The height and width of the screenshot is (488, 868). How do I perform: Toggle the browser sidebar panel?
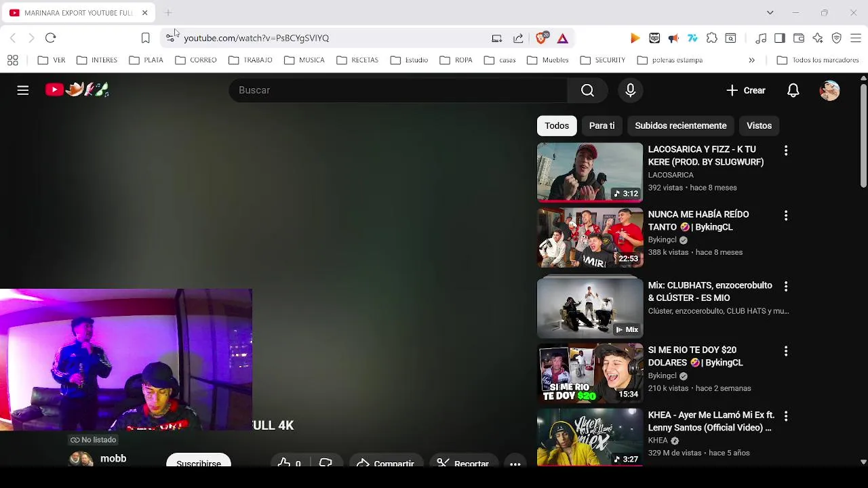780,38
